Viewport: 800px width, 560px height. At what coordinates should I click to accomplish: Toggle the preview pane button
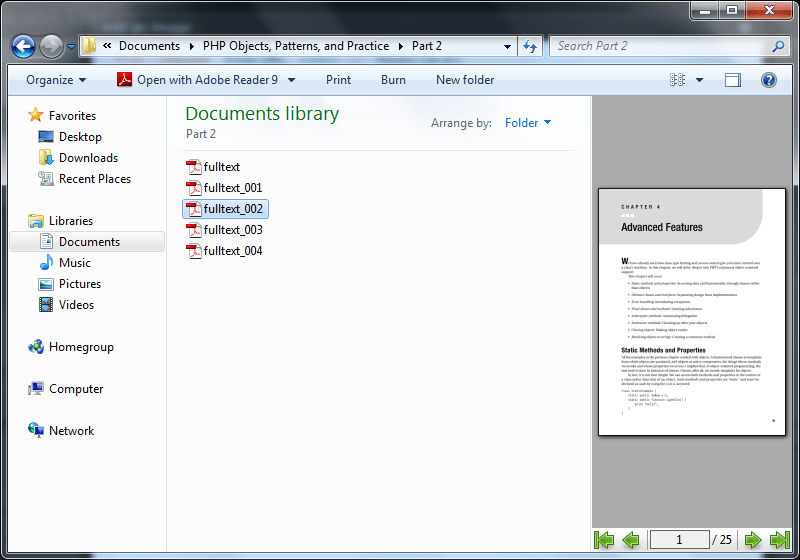tap(733, 80)
